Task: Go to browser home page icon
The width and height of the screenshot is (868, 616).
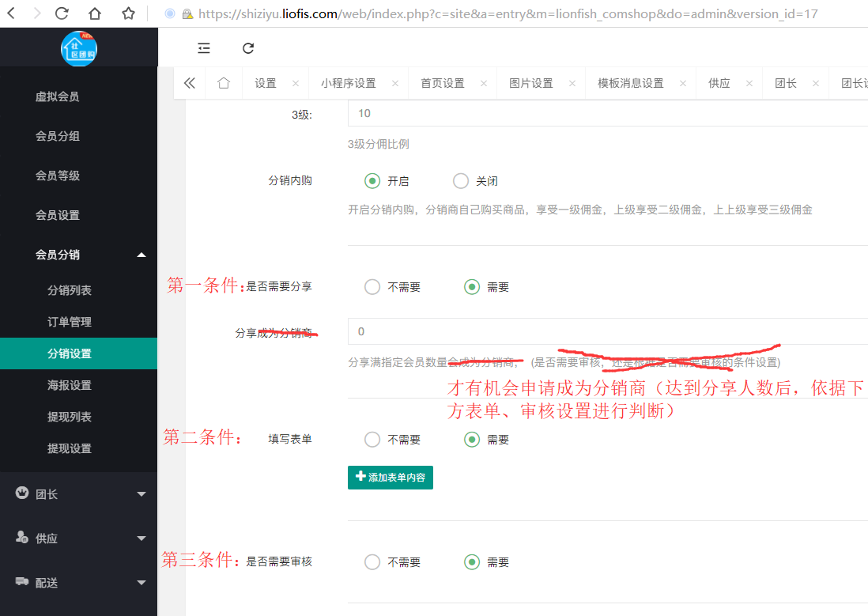Action: (x=95, y=13)
